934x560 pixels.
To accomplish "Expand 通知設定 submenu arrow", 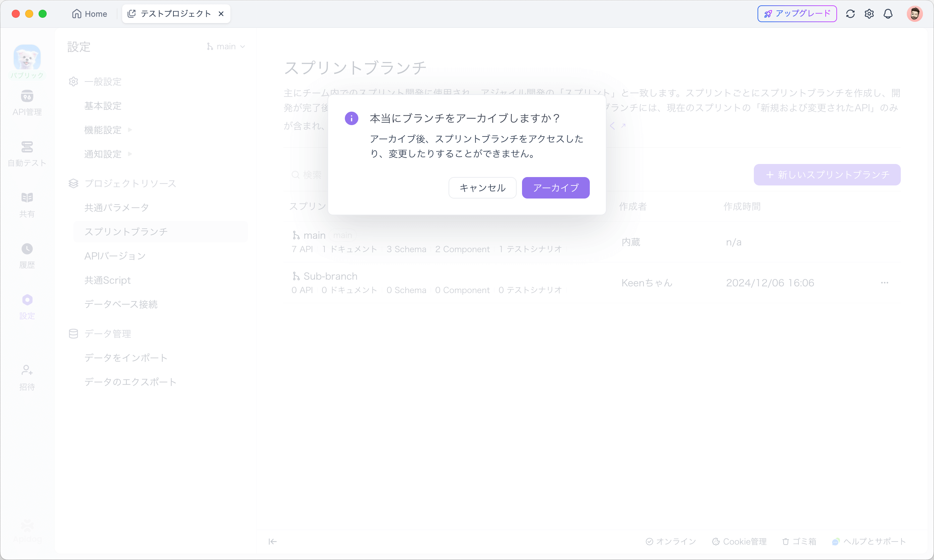I will point(130,154).
